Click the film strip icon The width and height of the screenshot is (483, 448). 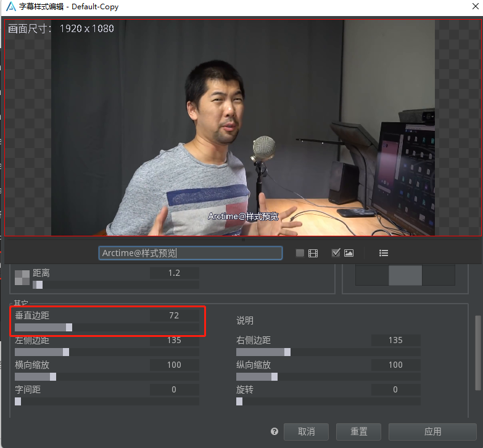[313, 253]
